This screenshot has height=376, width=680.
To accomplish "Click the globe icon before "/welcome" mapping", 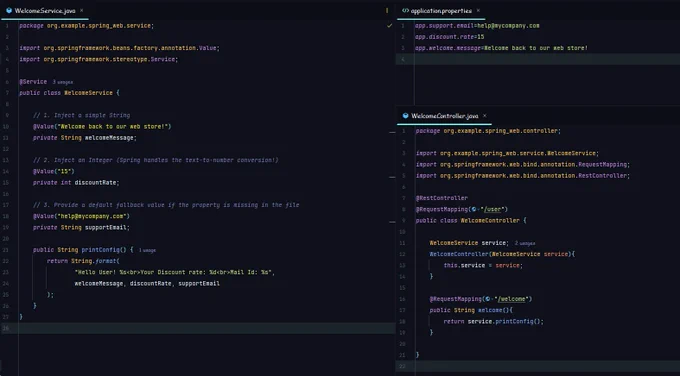I will coord(489,299).
